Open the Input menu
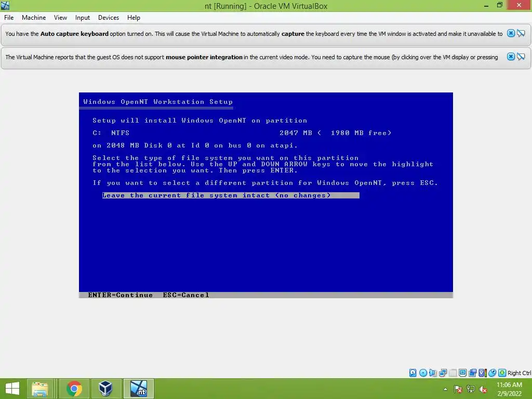532x399 pixels. coord(83,18)
